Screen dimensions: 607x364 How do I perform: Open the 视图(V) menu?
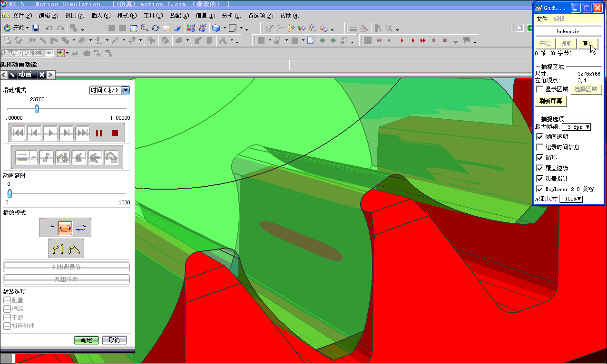pyautogui.click(x=74, y=16)
